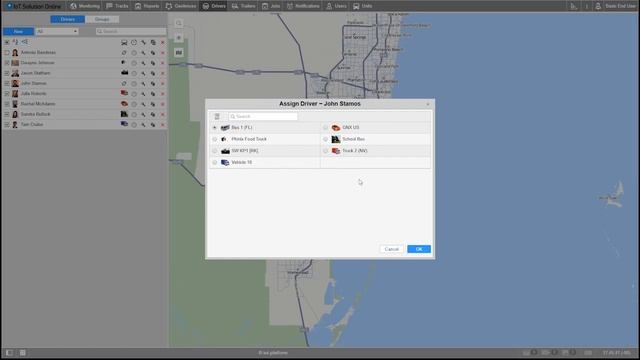
Task: Click the sort icon in drivers list header
Action: click(15, 42)
